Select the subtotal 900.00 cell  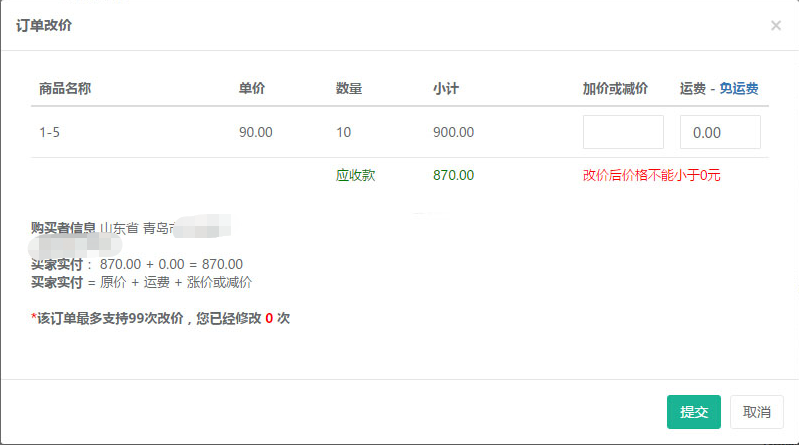point(454,132)
